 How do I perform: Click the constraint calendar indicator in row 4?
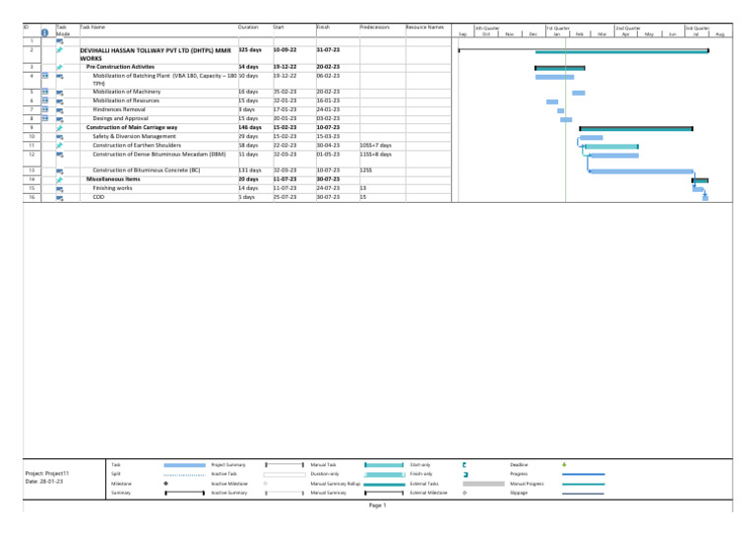pyautogui.click(x=45, y=76)
